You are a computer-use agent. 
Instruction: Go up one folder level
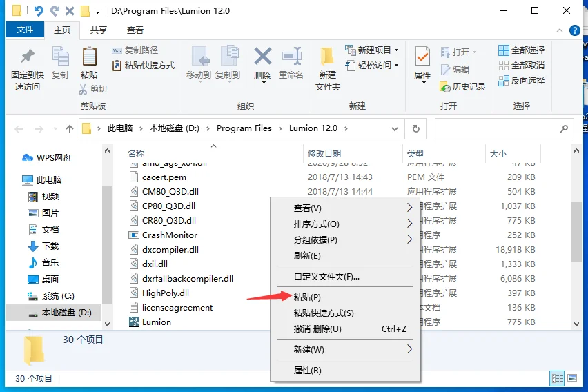(70, 129)
